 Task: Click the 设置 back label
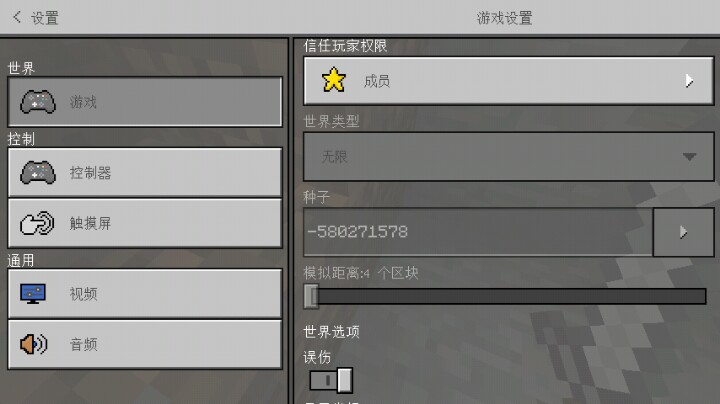(45, 18)
